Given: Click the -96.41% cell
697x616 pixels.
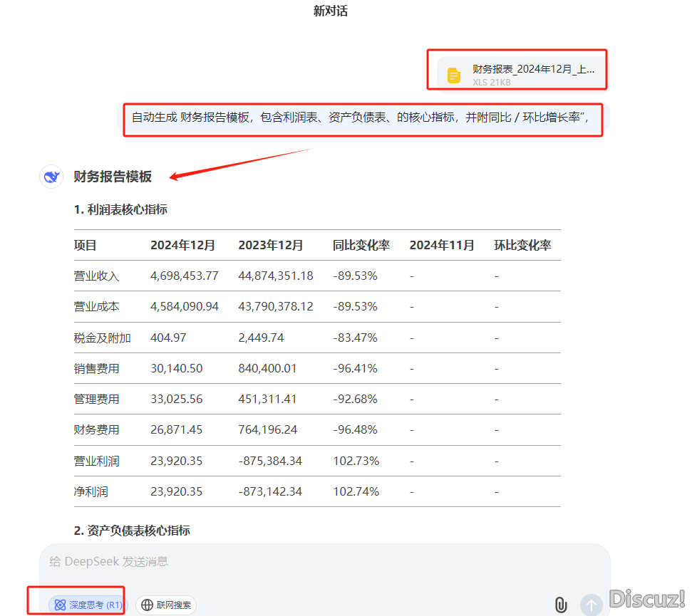Looking at the screenshot, I should point(355,368).
